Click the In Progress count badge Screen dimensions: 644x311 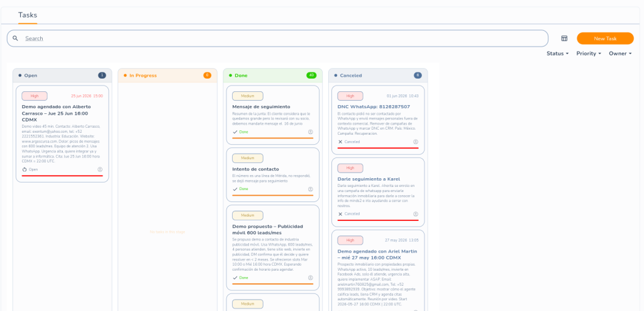click(x=207, y=76)
